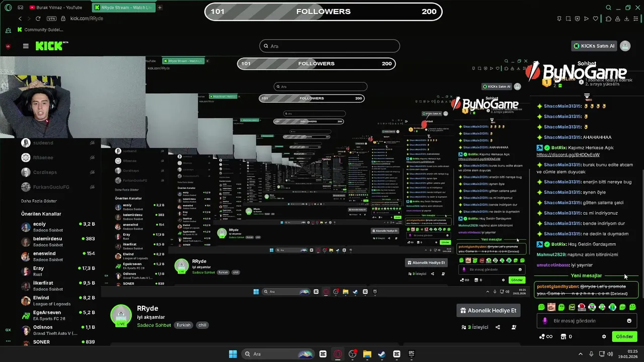Take a snapshot with the snapshot icon
The width and height of the screenshot is (644, 362).
(568, 19)
